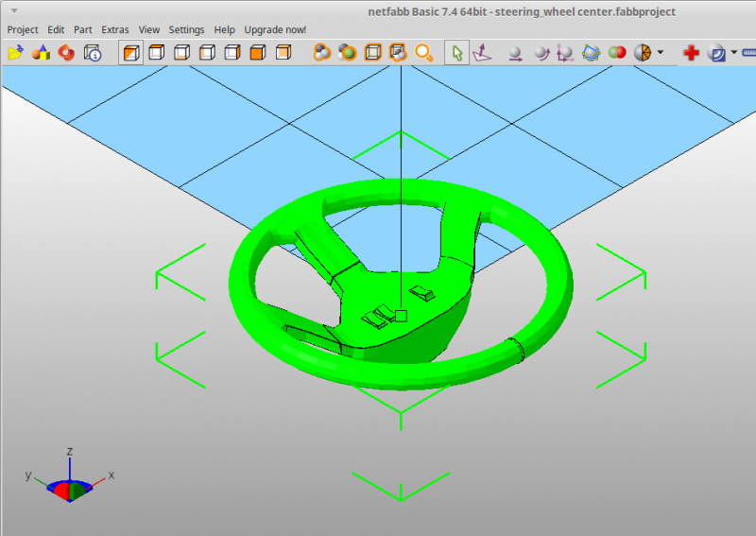Click the rotate part sphere icon

(x=541, y=53)
